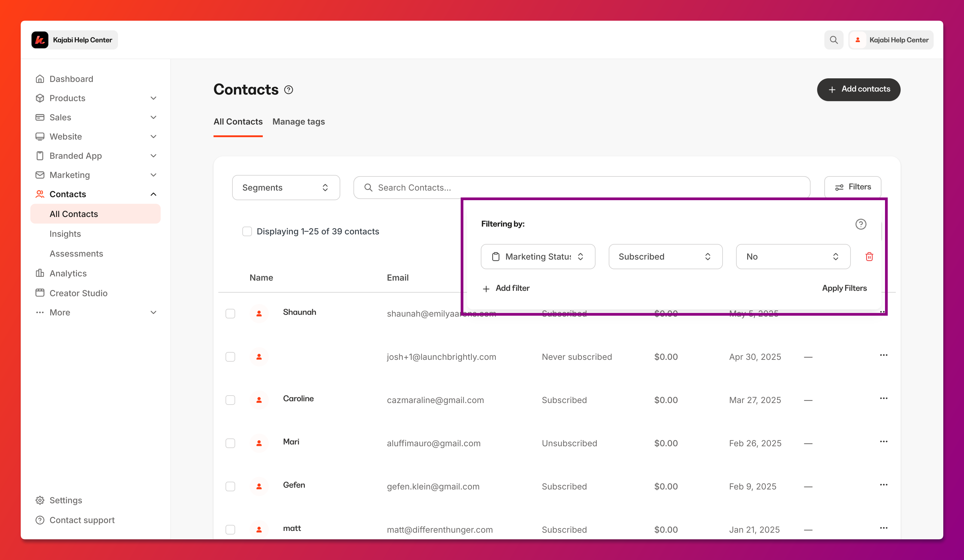Click the Name column header
Viewport: 964px width, 560px height.
click(261, 278)
